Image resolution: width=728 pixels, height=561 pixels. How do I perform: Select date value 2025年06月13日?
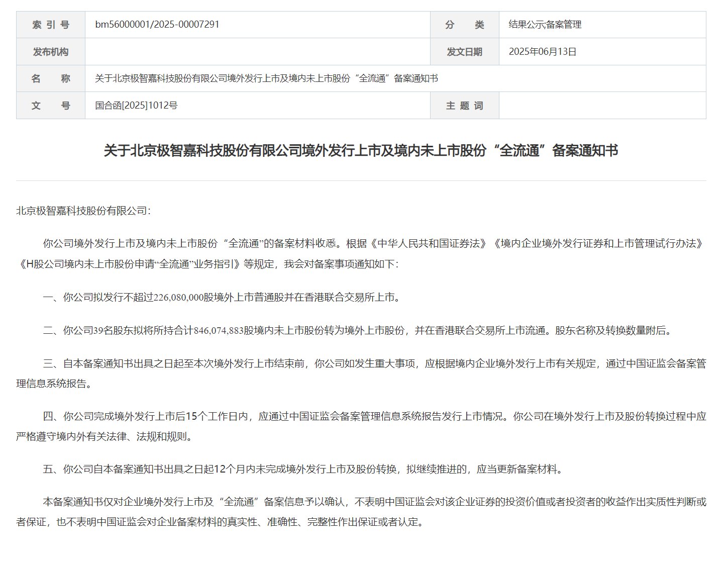[543, 51]
